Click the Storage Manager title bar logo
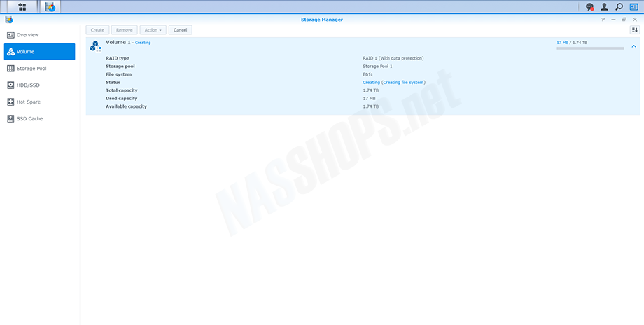Screen dimensions: 644x325 click(x=9, y=20)
